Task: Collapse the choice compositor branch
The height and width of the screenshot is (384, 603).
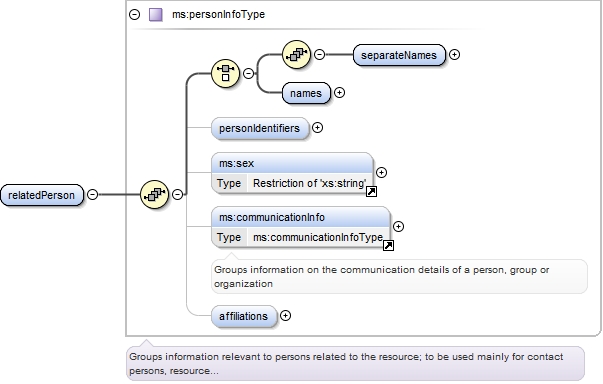Action: [x=249, y=73]
